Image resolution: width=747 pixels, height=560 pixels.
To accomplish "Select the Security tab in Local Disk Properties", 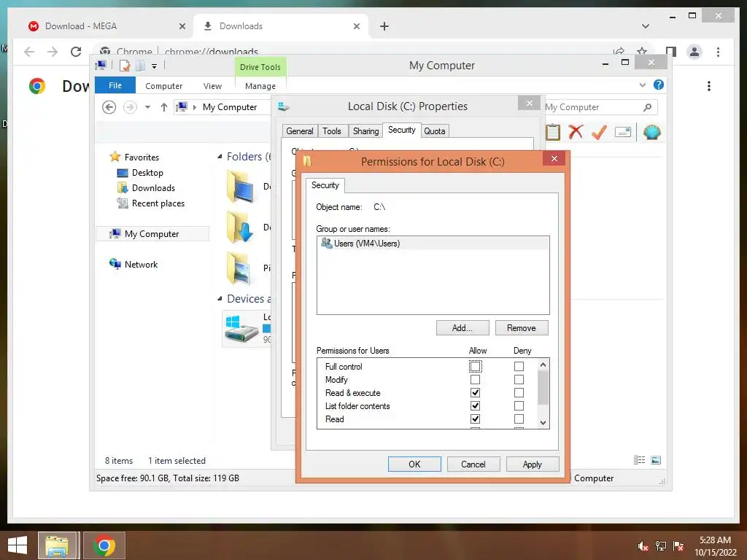I will 402,130.
